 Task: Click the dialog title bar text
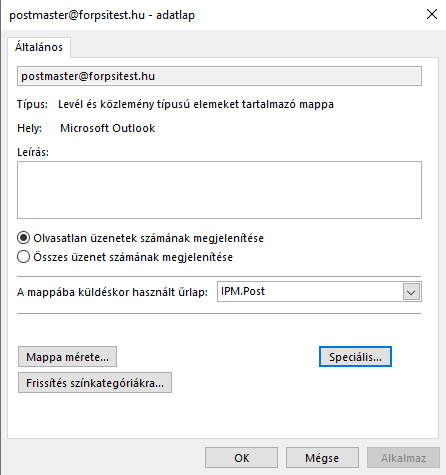(102, 15)
